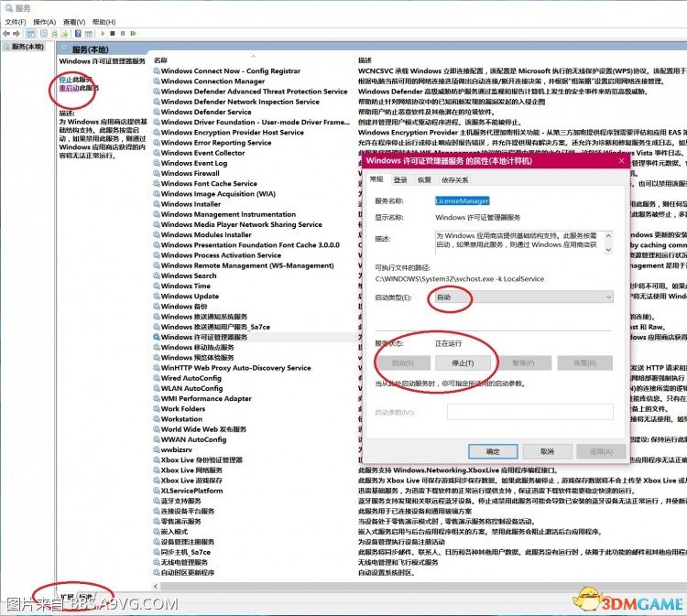This screenshot has height=616, width=687.
Task: Select WWAN AutoConfig service row
Action: [x=193, y=439]
